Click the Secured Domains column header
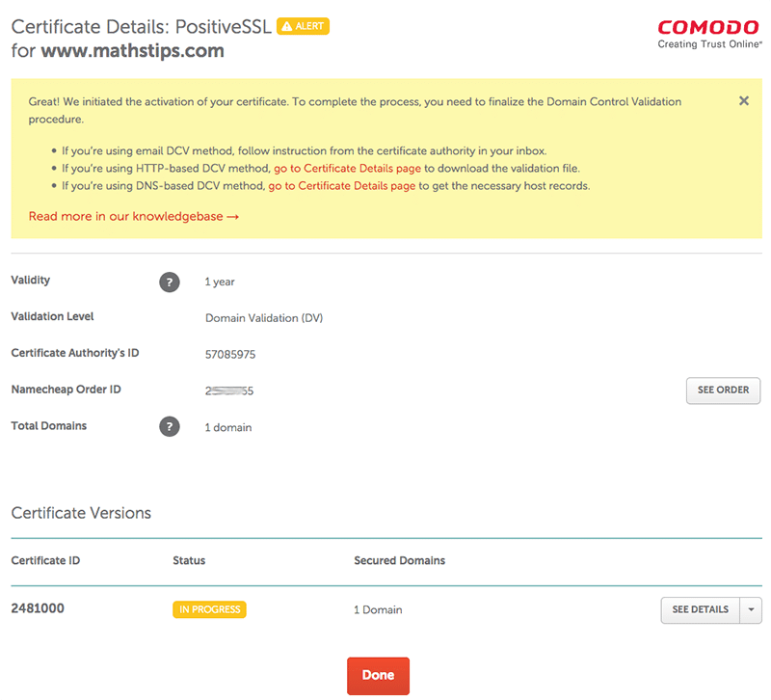The image size is (771, 700). click(399, 560)
